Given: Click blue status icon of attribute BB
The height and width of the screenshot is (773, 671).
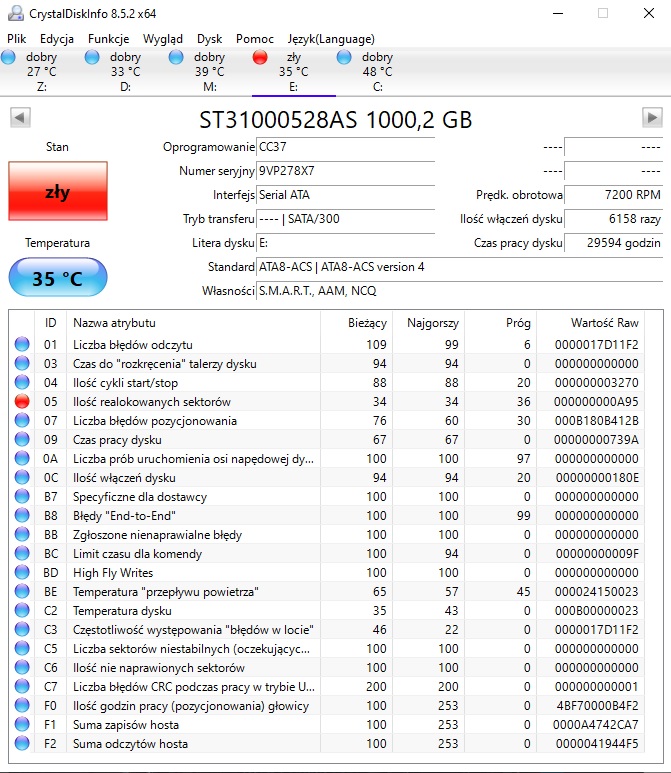Looking at the screenshot, I should pos(22,534).
